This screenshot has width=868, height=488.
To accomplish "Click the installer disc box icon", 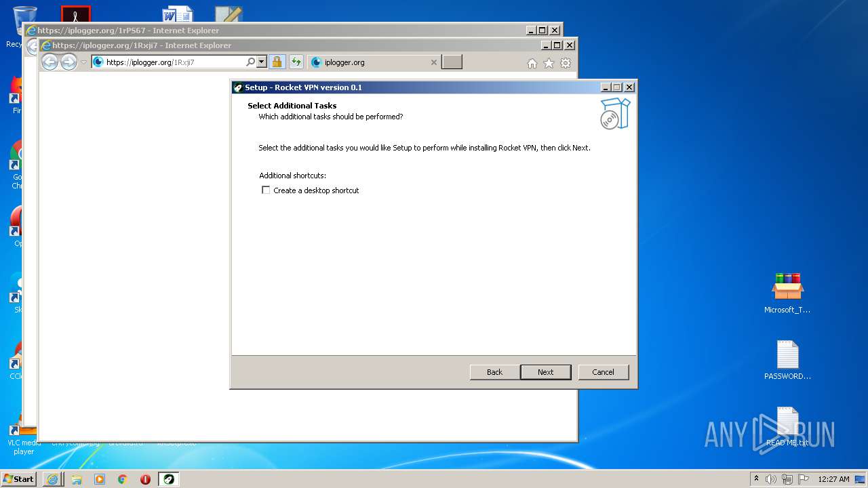I will [x=615, y=114].
